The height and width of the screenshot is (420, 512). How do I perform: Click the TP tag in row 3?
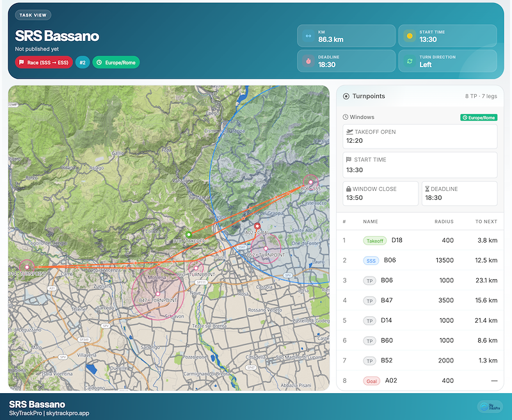370,281
